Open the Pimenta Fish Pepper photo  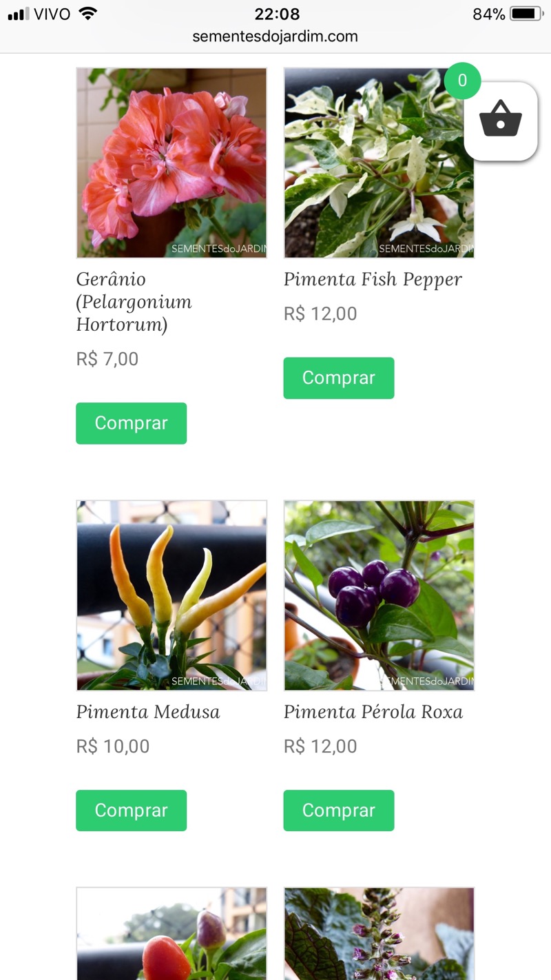[379, 163]
